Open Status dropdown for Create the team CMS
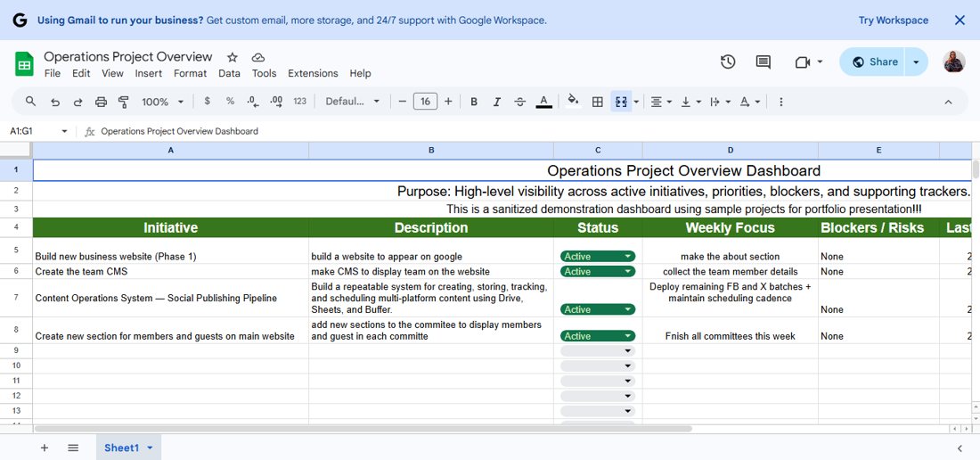 click(x=598, y=271)
